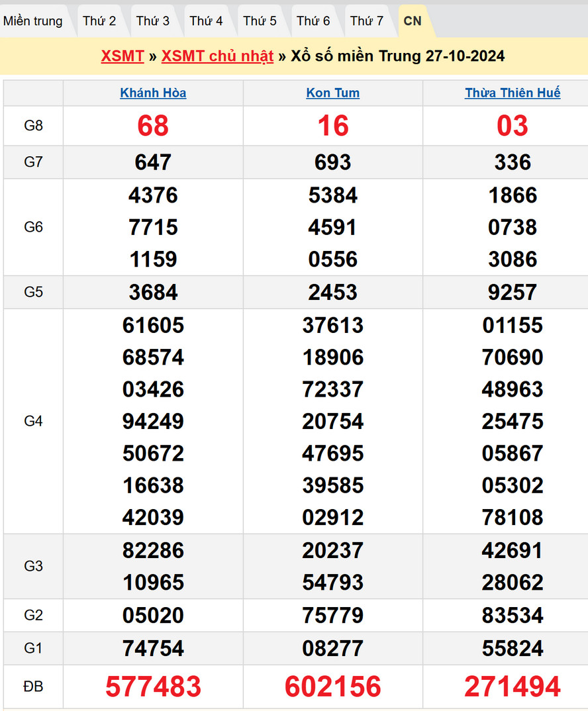The height and width of the screenshot is (711, 588).
Task: Open the Khánh Hòa column header link
Action: 153,93
